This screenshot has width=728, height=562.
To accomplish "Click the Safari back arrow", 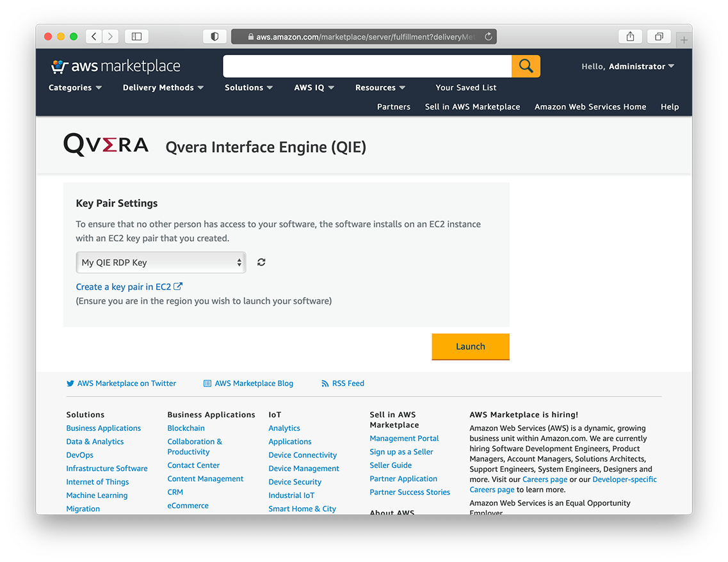I will [x=93, y=36].
